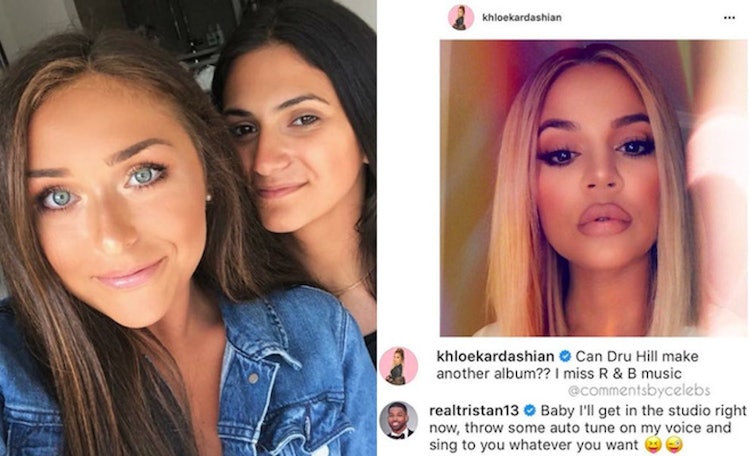Click the verified badge next to realtristan13

(x=529, y=411)
